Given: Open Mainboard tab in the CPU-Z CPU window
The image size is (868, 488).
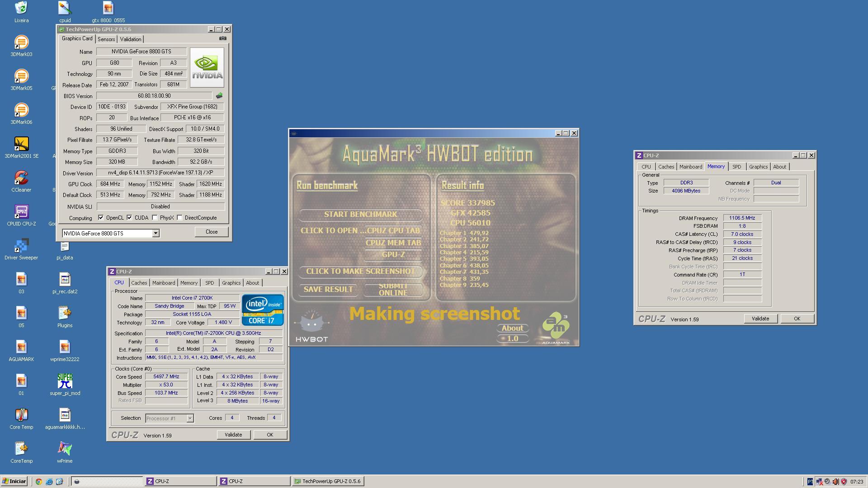Looking at the screenshot, I should [164, 283].
